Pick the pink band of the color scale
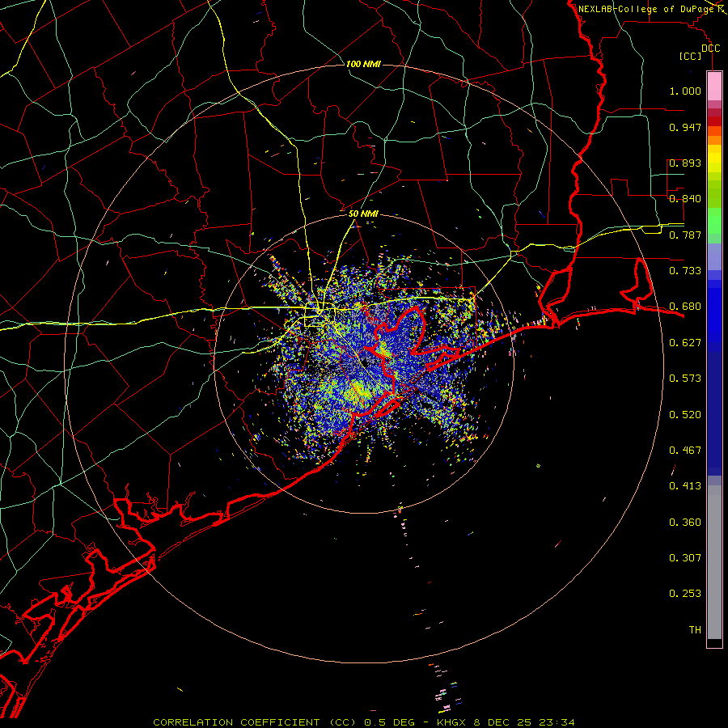Screen dimensions: 728x728 714,87
